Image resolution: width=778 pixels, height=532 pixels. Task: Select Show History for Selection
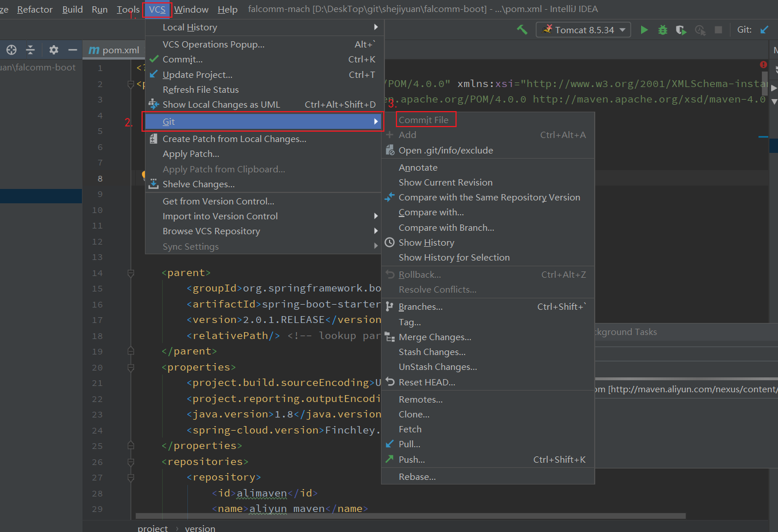tap(488, 257)
